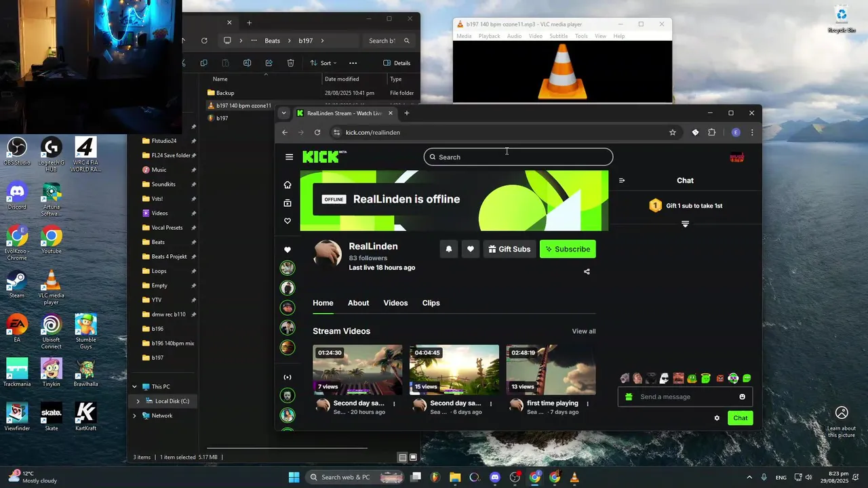Open the Chrome tab search dropdown
This screenshot has height=488, width=868.
(x=283, y=113)
